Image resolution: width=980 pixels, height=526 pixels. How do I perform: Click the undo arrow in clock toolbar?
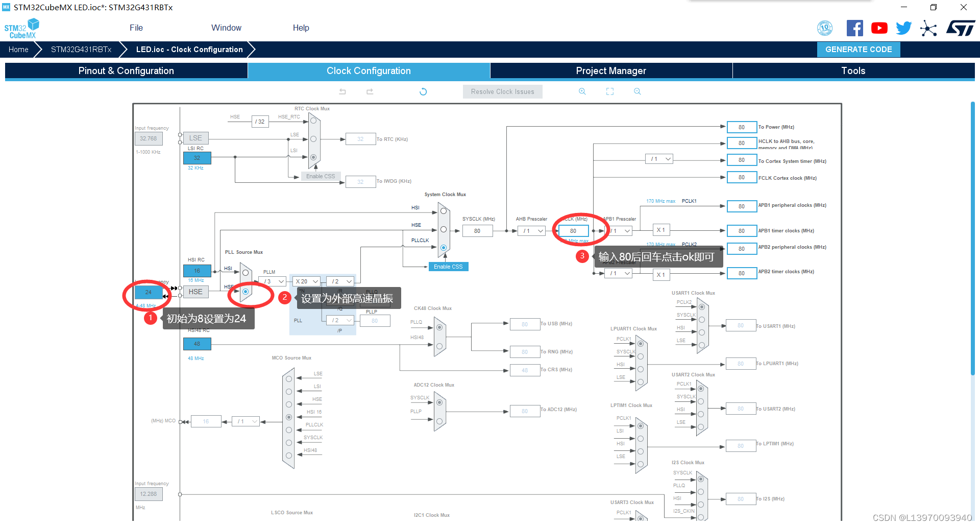342,91
